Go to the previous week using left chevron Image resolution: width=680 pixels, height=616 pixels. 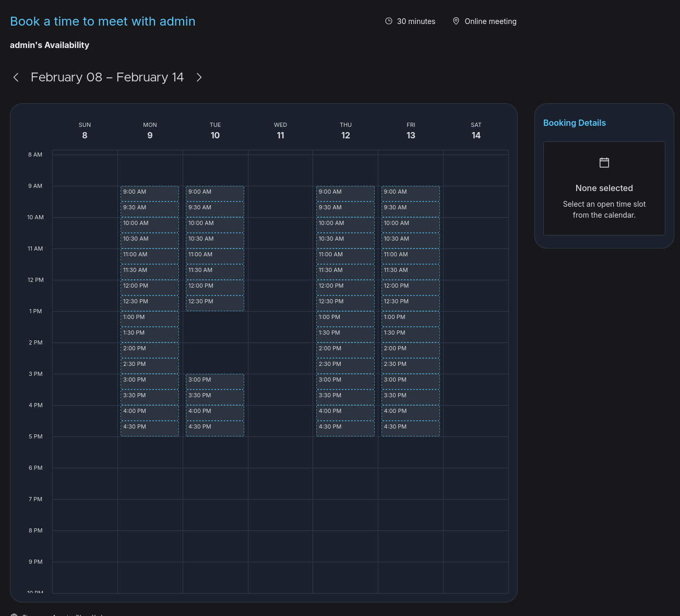pos(16,77)
